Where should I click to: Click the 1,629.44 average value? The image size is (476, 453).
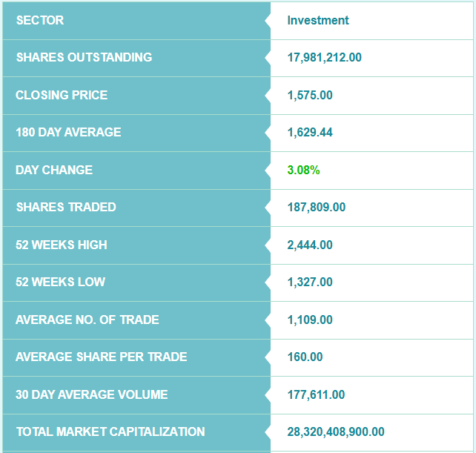pyautogui.click(x=310, y=132)
